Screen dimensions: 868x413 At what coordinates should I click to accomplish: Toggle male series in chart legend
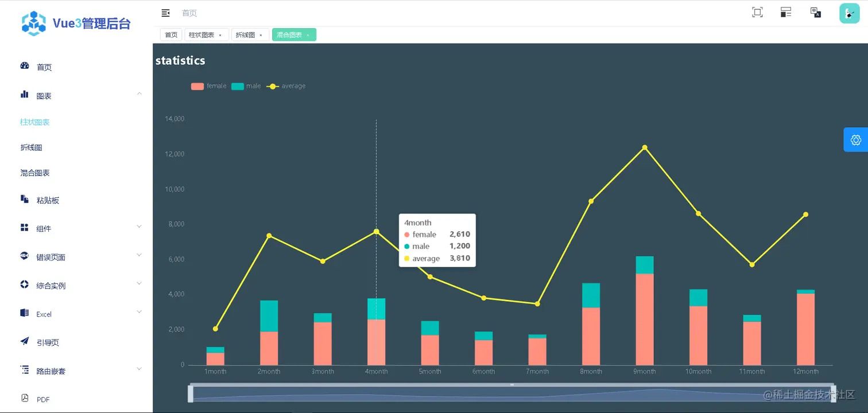246,86
